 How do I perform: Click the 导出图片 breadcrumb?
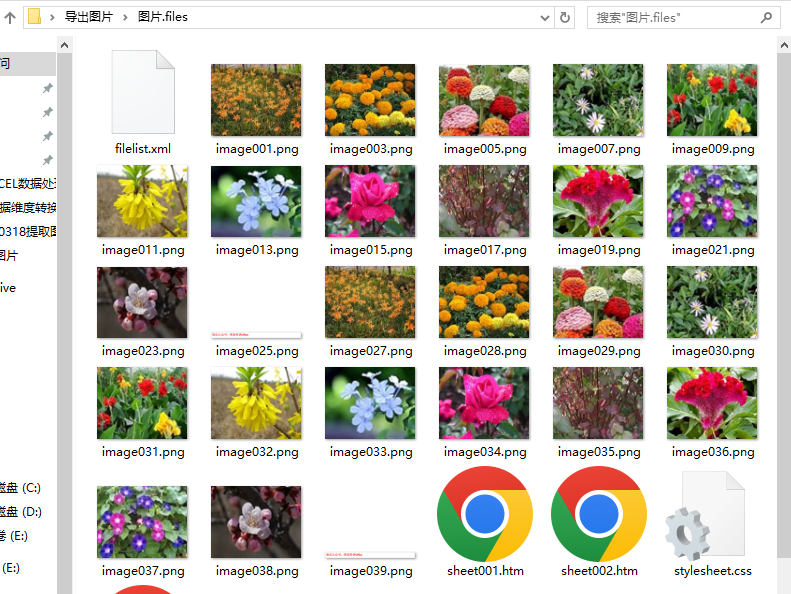pyautogui.click(x=88, y=17)
